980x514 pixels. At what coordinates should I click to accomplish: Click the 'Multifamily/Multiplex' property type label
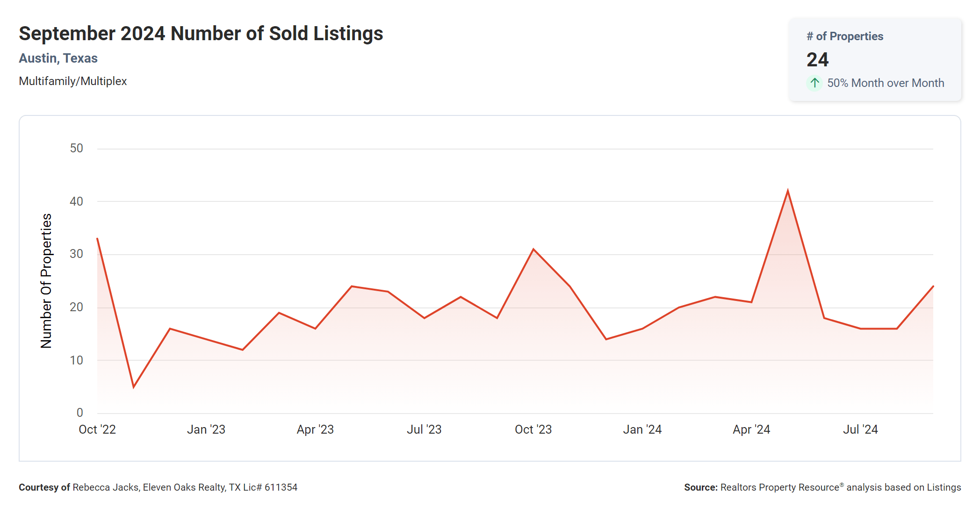click(x=72, y=81)
